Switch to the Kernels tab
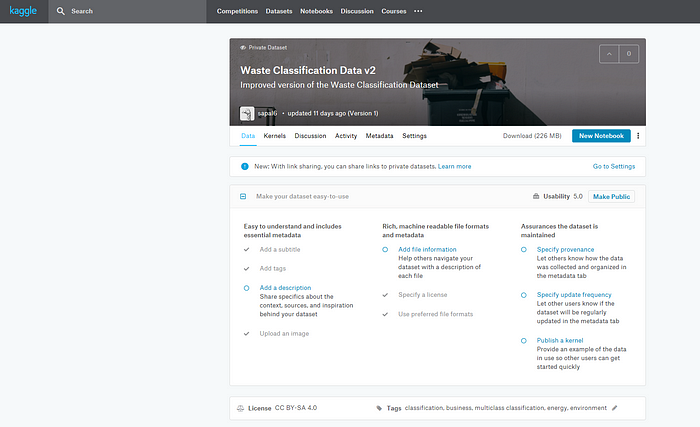 pyautogui.click(x=275, y=136)
